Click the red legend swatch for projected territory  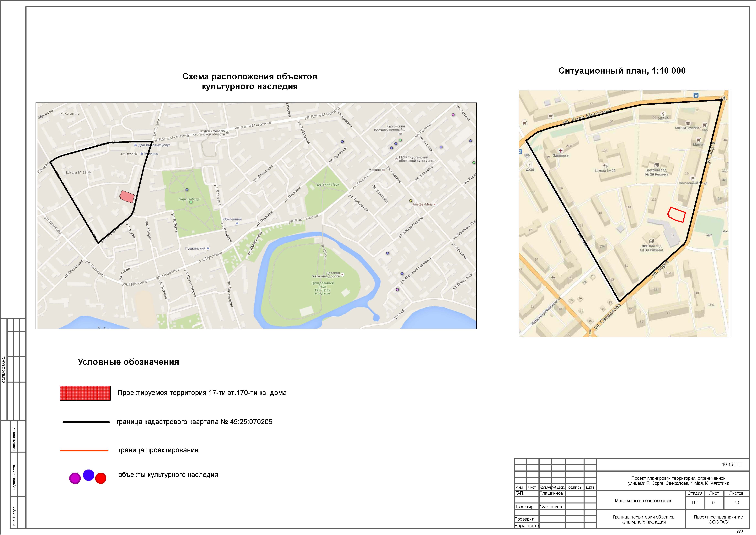(x=85, y=393)
